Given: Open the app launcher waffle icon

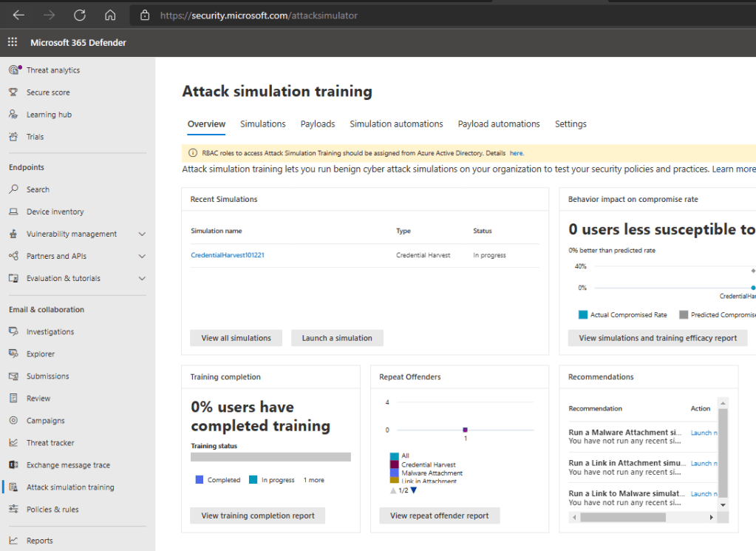Looking at the screenshot, I should [13, 42].
